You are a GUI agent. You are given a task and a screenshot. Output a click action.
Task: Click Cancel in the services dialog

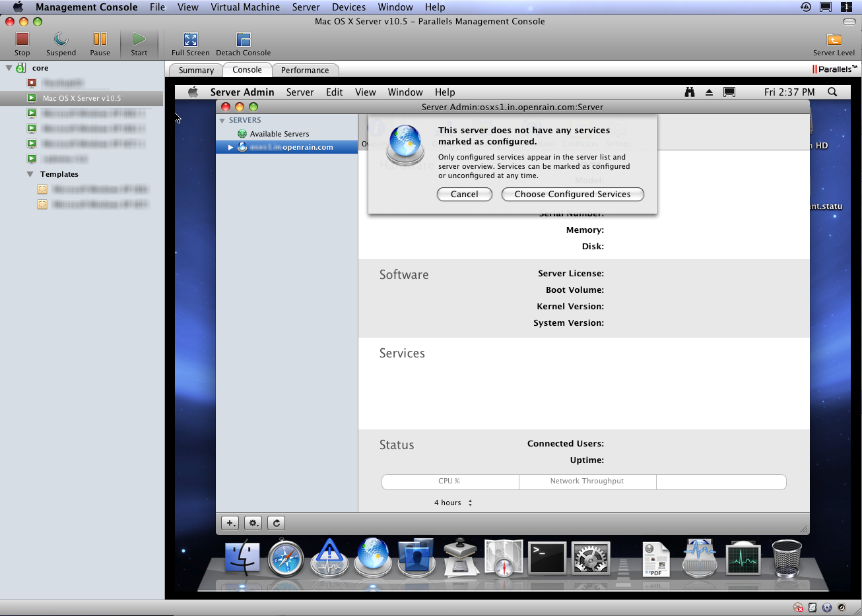[464, 194]
